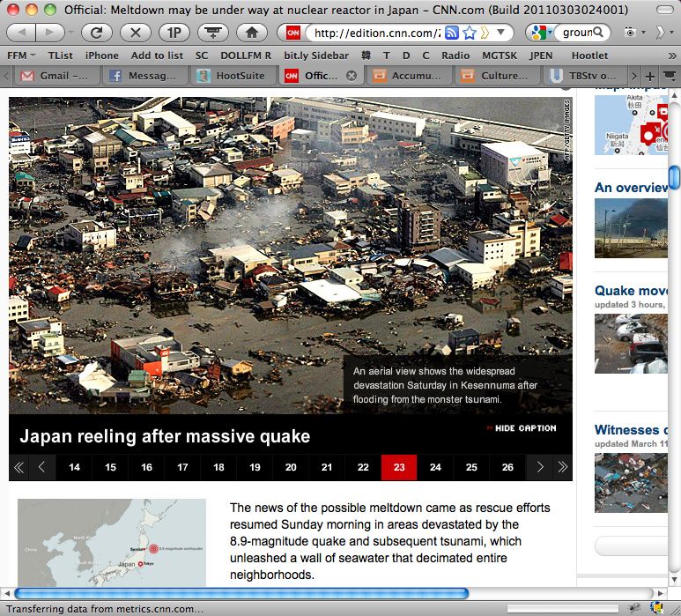Click the browser Reload button
681x616 pixels.
pos(96,33)
